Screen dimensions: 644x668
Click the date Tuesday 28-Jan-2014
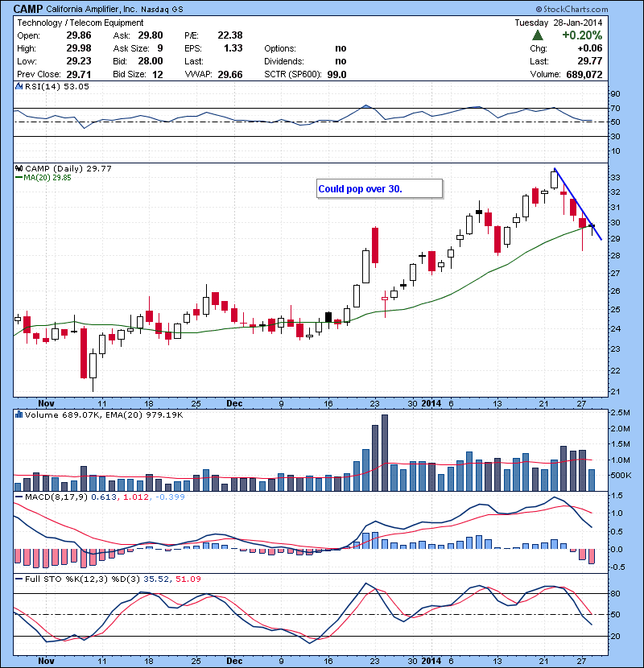click(x=559, y=23)
